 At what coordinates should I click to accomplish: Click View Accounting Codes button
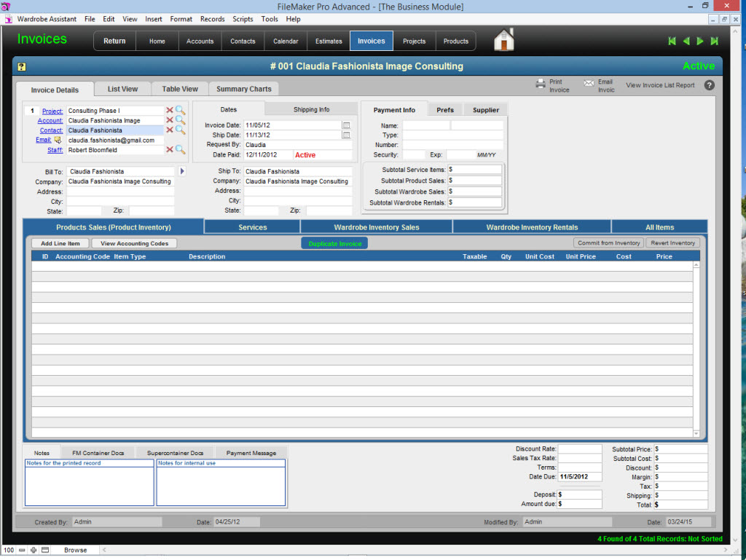click(x=134, y=243)
